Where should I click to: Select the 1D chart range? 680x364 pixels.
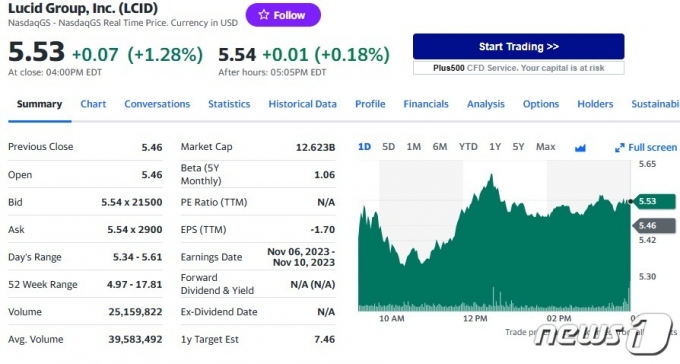(x=364, y=147)
